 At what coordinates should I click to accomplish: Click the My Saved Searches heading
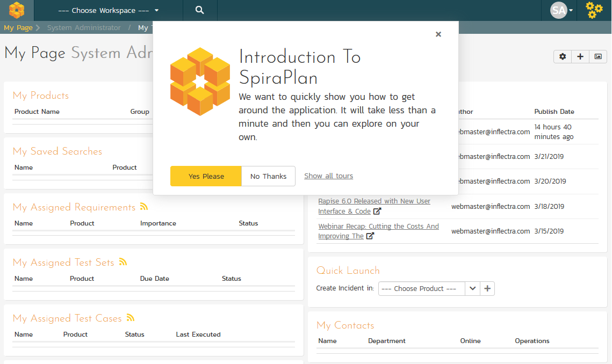click(x=57, y=151)
